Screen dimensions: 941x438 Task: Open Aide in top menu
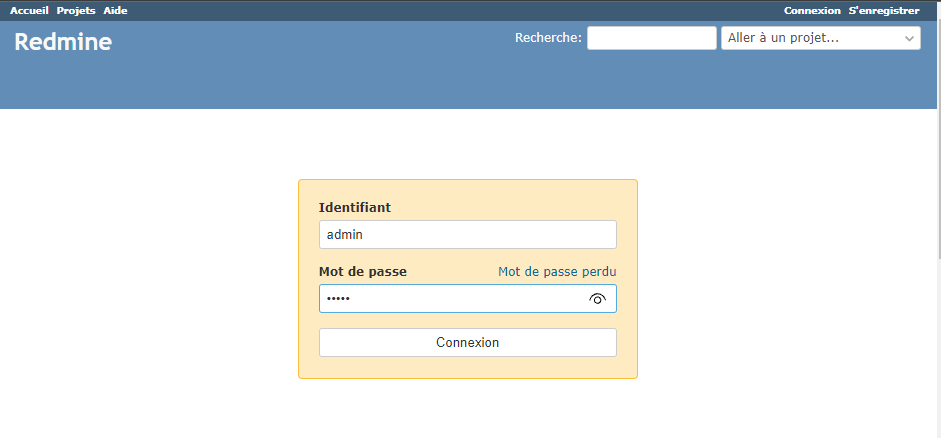[115, 11]
